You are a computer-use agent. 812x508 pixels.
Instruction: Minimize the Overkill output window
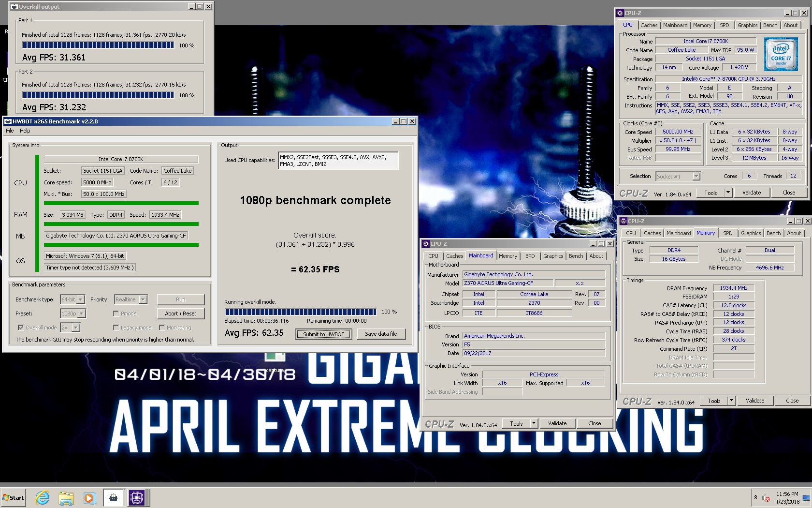[191, 7]
